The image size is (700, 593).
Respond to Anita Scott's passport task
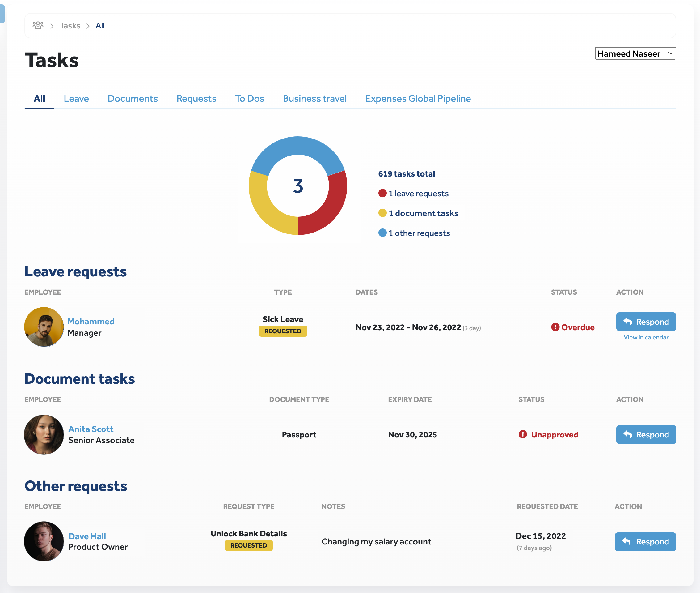point(646,434)
